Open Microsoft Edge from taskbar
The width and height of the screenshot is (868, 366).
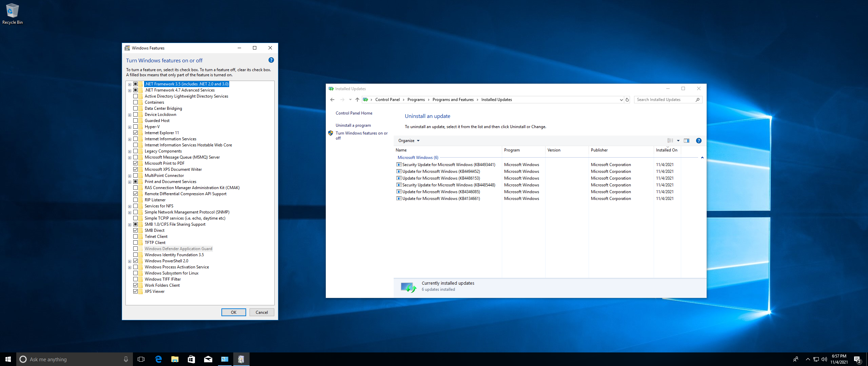click(x=158, y=359)
